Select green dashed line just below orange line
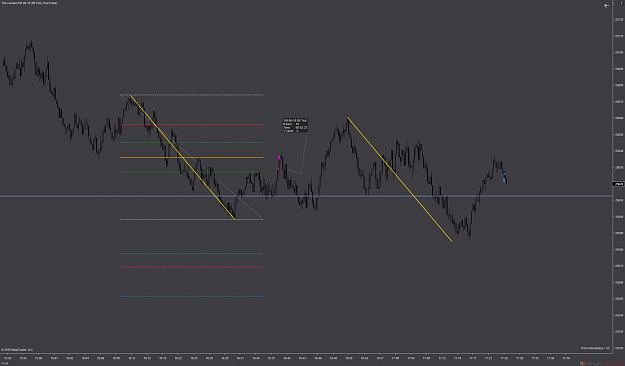The width and height of the screenshot is (625, 366). tap(192, 172)
